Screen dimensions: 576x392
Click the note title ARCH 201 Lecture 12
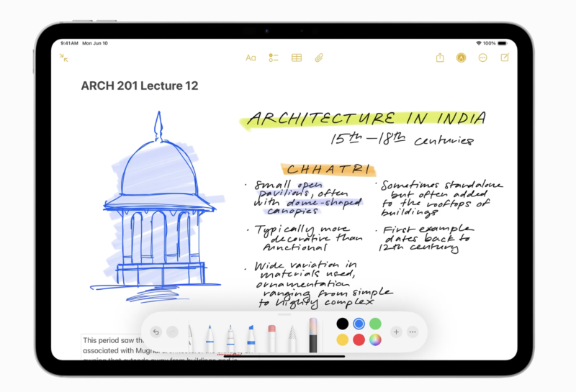pos(140,86)
